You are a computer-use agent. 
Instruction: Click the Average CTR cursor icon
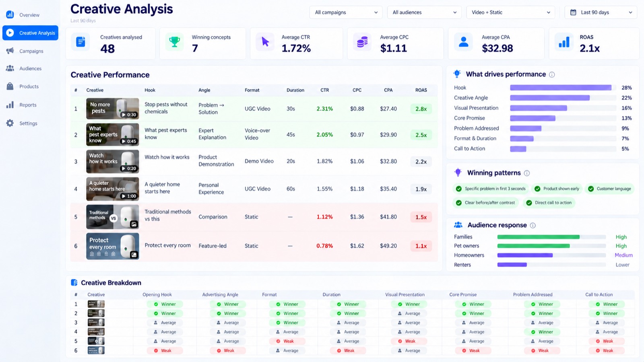pos(265,42)
